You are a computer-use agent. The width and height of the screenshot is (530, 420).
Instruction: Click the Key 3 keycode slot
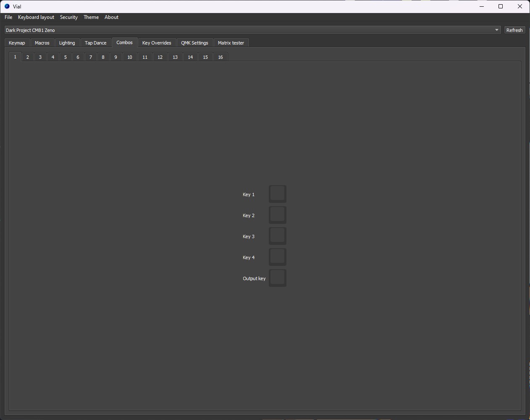point(278,236)
